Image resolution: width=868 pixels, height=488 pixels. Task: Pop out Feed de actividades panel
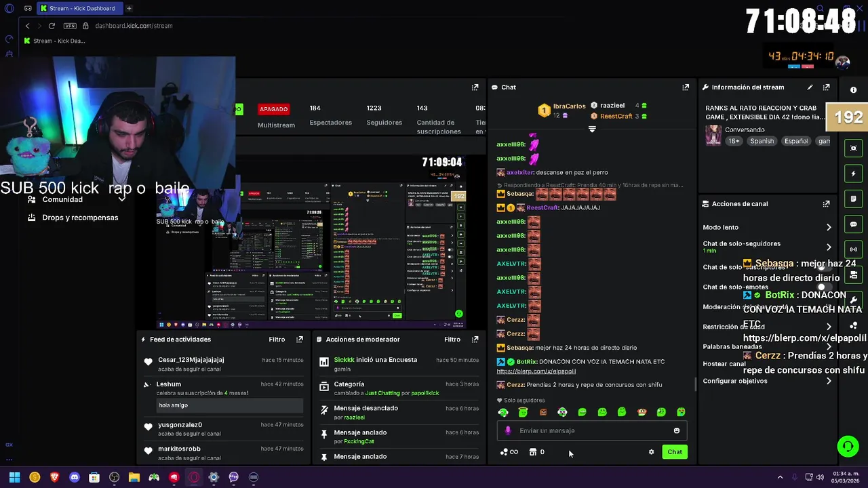300,340
